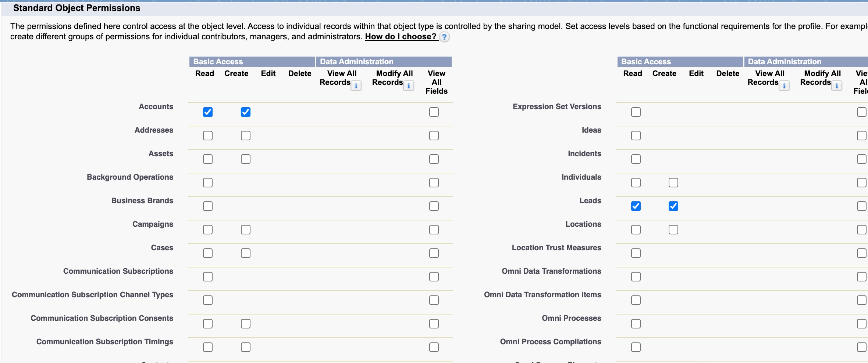The height and width of the screenshot is (363, 868).
Task: Click info icon beside right View All Records
Action: pos(784,86)
